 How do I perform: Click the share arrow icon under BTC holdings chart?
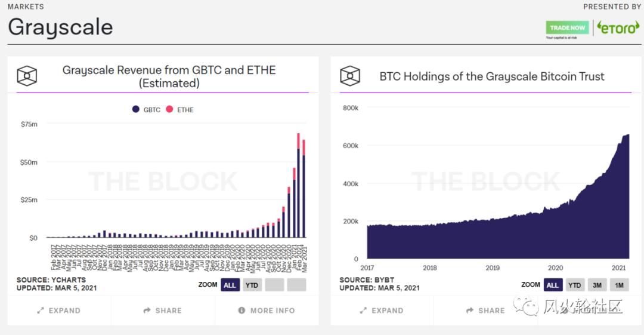[x=470, y=311]
